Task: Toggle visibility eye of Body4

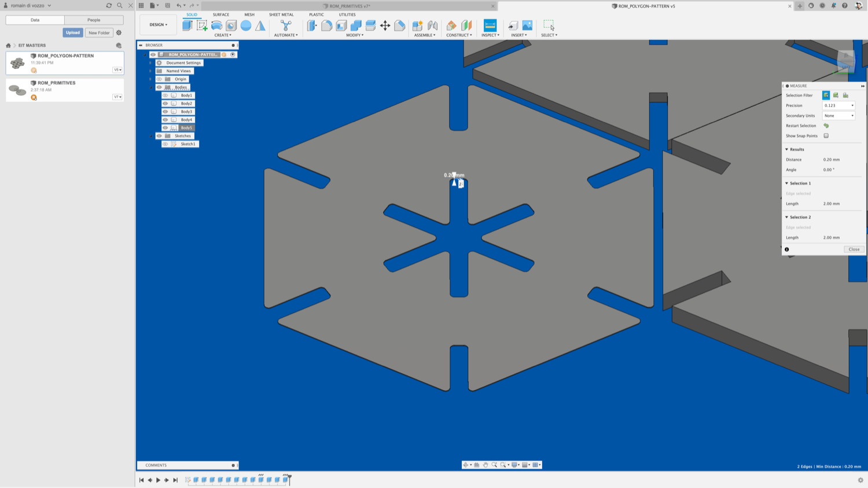Action: coord(165,120)
